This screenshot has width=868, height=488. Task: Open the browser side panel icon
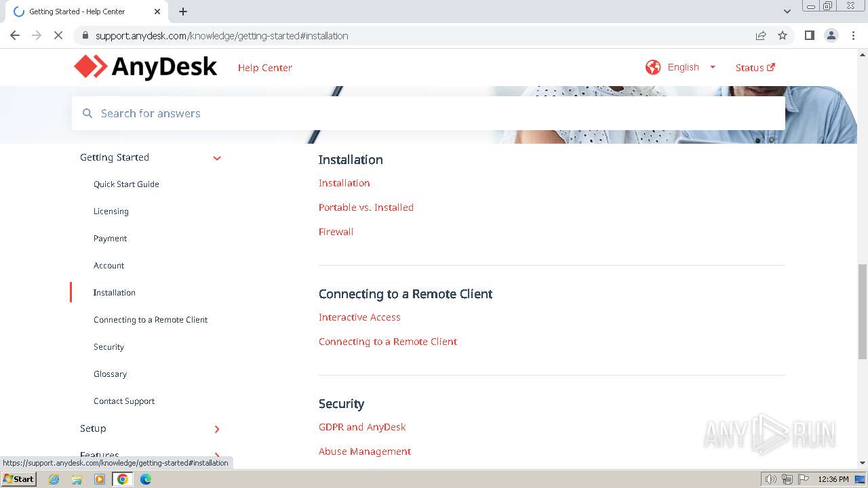(809, 35)
